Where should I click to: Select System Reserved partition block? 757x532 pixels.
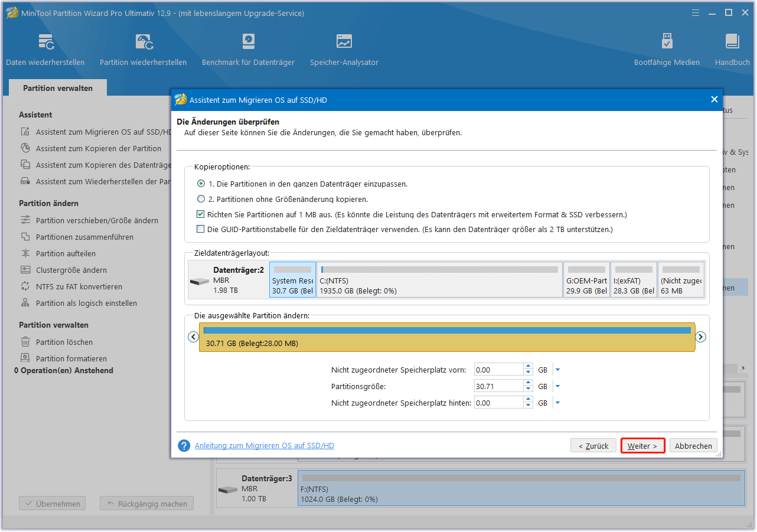point(292,280)
